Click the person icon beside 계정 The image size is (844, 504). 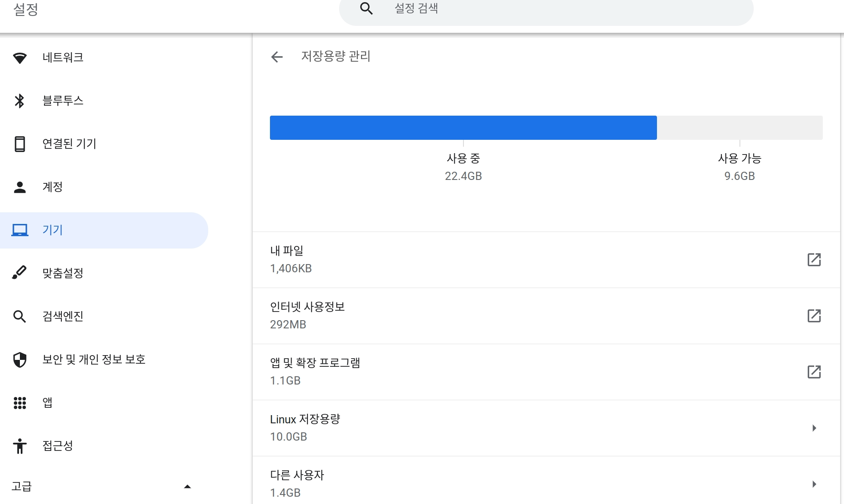pos(20,187)
